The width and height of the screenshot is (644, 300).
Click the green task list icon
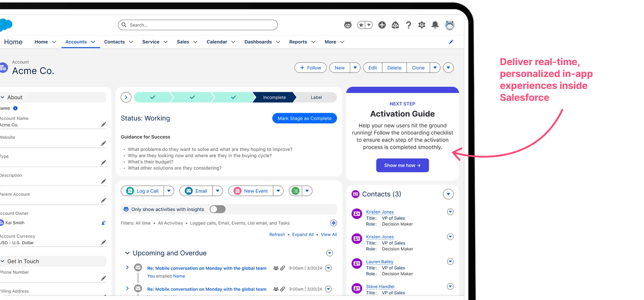point(296,191)
